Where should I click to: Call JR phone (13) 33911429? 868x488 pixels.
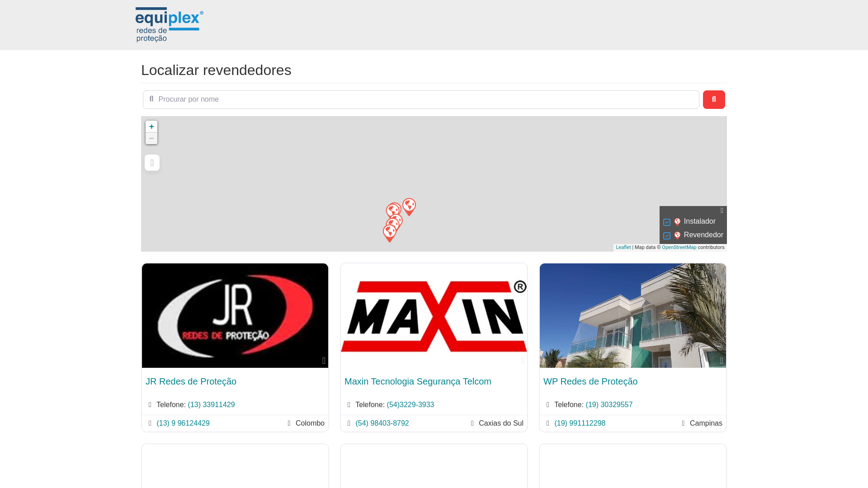pos(211,405)
